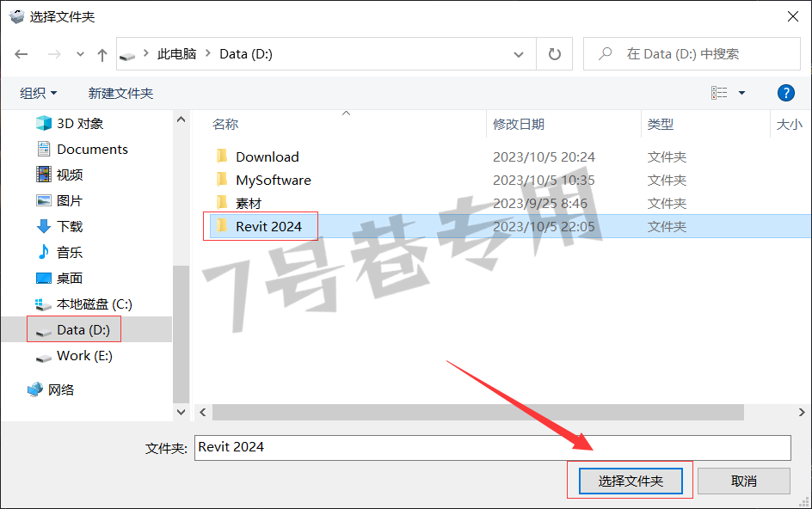Select 桌面 in the navigation pane
Image resolution: width=812 pixels, height=509 pixels.
pyautogui.click(x=70, y=278)
